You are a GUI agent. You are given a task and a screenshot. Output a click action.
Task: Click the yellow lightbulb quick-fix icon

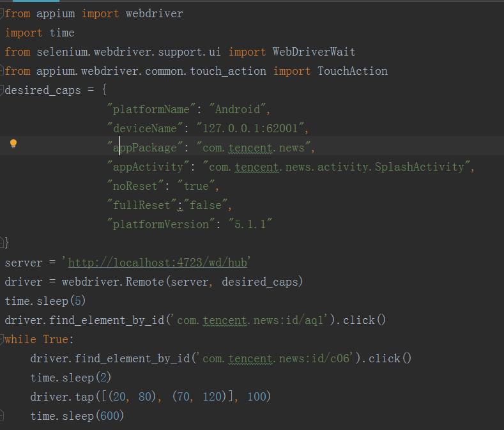[x=13, y=144]
